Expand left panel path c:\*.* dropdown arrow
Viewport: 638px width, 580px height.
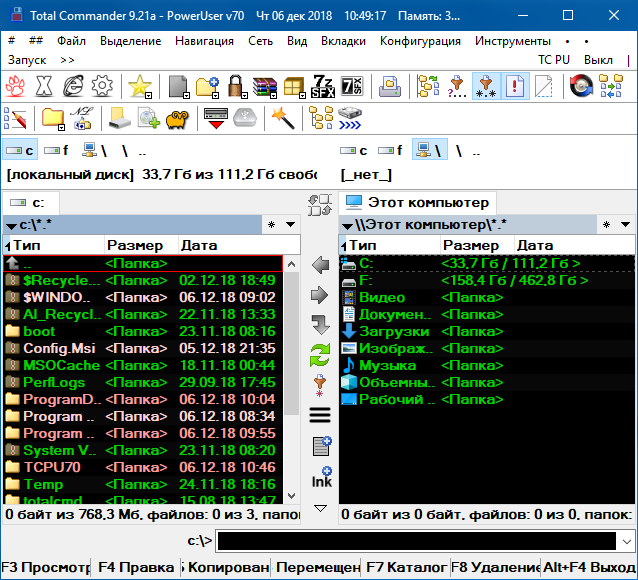(x=11, y=225)
